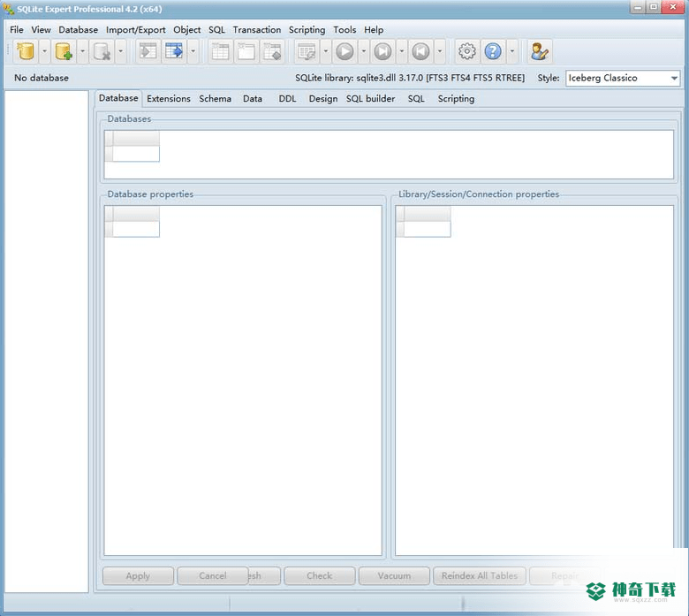The width and height of the screenshot is (689, 616).
Task: Expand dropdown arrow beside New Database icon
Action: 44,51
